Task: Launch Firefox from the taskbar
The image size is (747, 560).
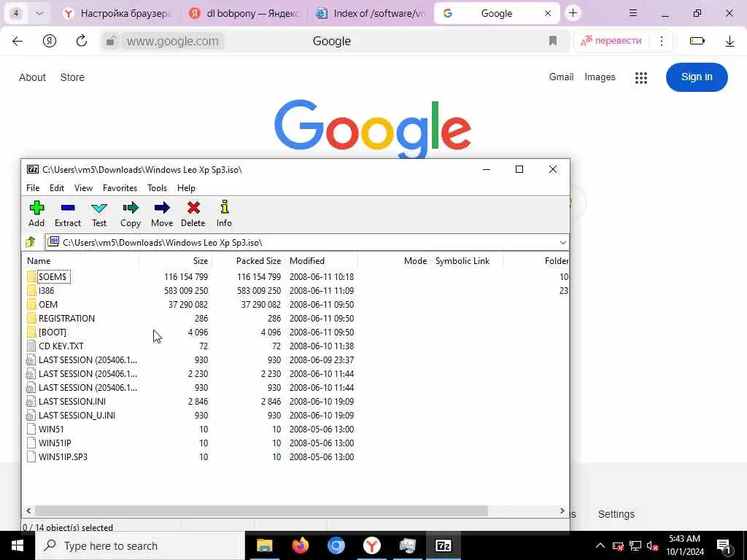Action: 300,545
